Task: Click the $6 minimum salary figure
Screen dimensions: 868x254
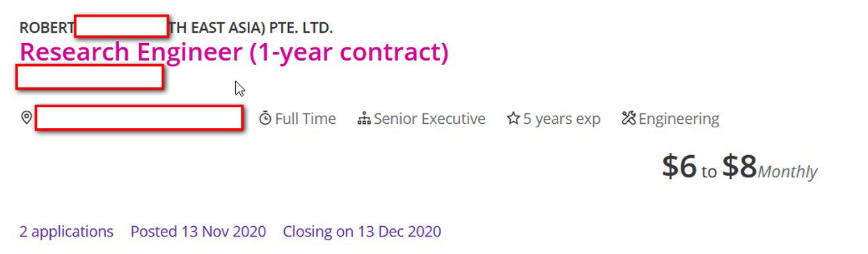Action: (679, 166)
